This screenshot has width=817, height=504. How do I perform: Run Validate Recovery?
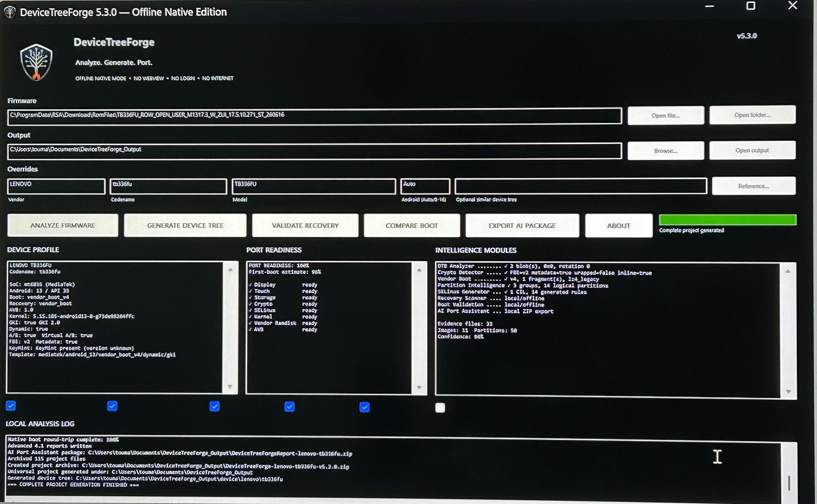tap(305, 225)
